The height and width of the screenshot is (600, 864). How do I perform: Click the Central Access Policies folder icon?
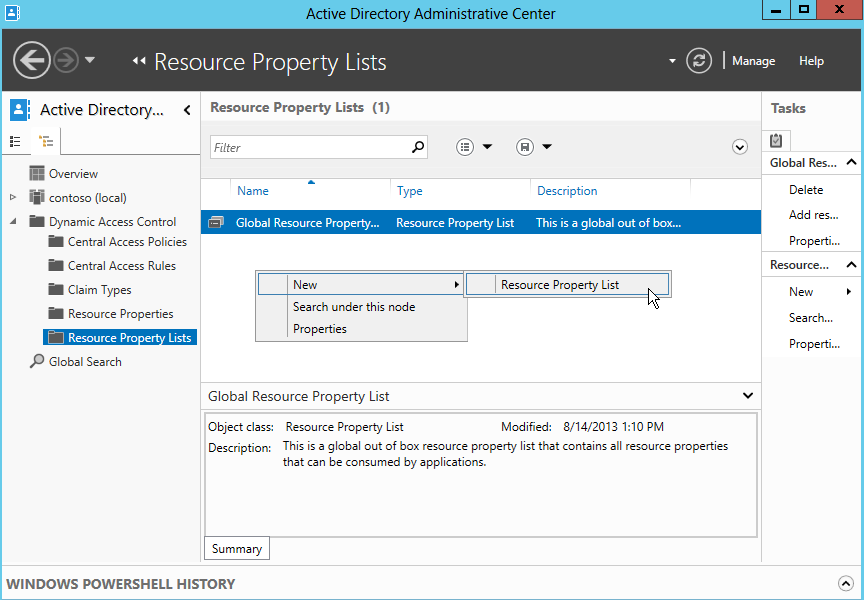tap(56, 241)
